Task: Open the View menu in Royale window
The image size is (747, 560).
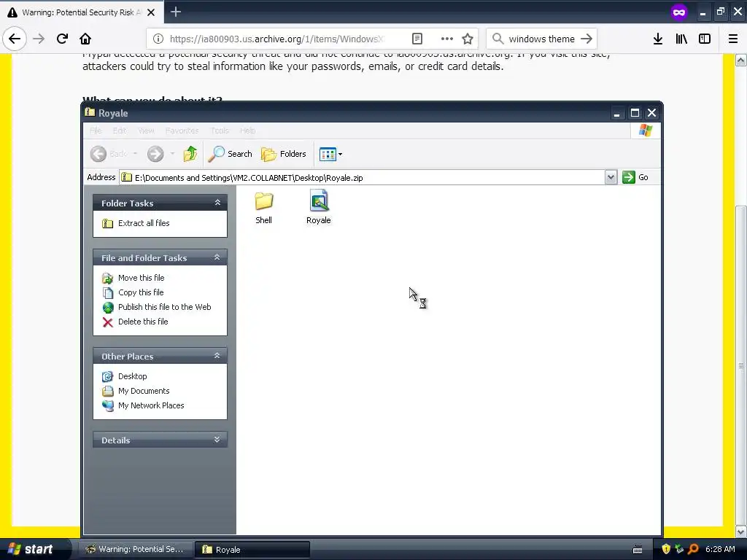Action: pos(146,131)
